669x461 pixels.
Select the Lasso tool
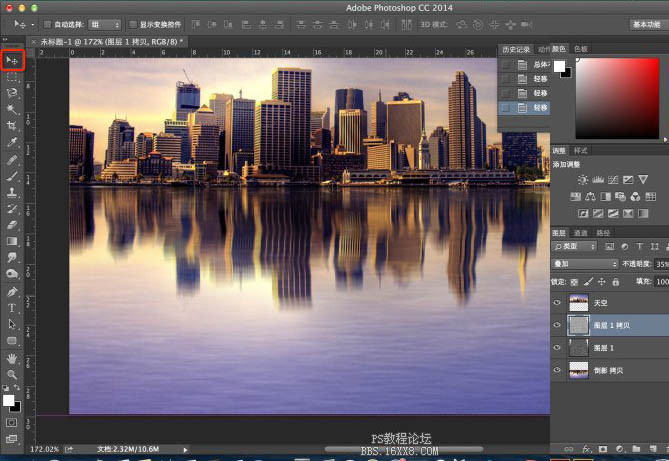coord(12,93)
